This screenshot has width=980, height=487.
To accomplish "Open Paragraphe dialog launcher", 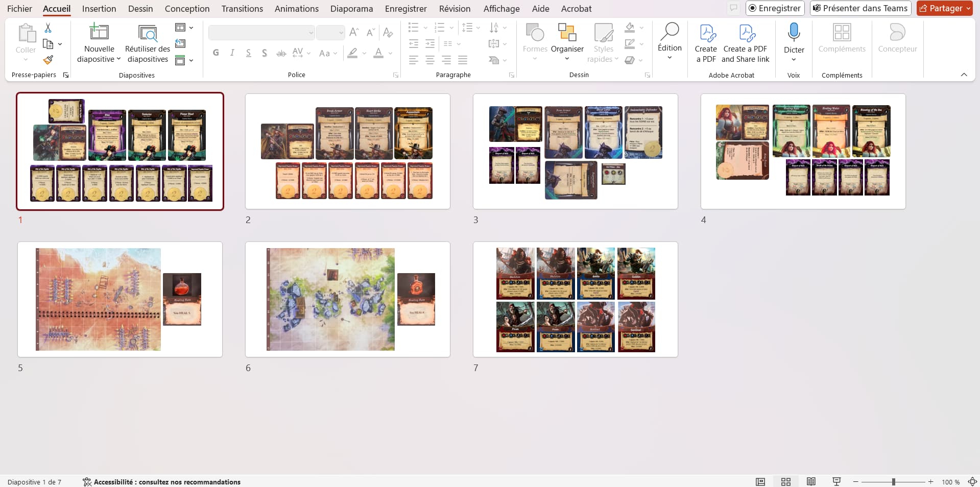I will pyautogui.click(x=512, y=75).
